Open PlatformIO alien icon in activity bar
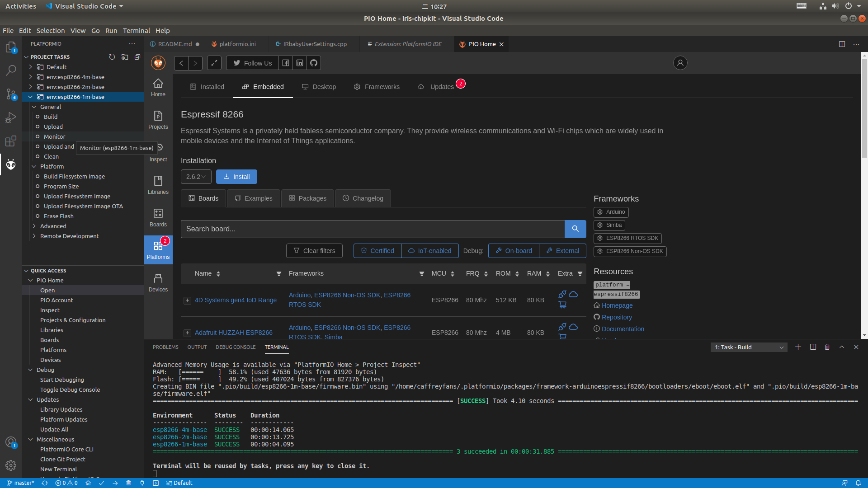 point(11,164)
